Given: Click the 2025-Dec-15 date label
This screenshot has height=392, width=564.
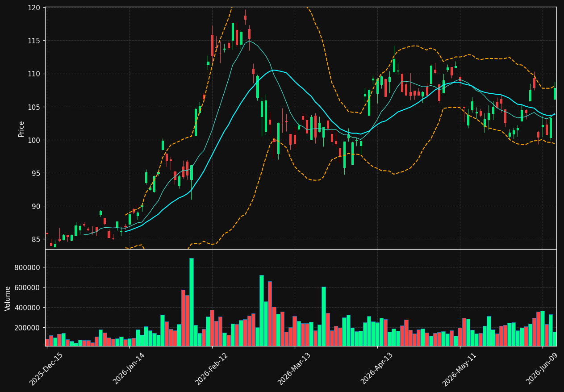Looking at the screenshot, I should click(46, 369).
